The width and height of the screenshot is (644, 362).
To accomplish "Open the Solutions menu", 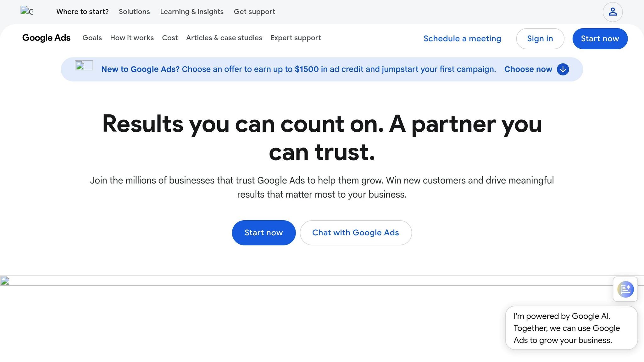I will pyautogui.click(x=134, y=12).
